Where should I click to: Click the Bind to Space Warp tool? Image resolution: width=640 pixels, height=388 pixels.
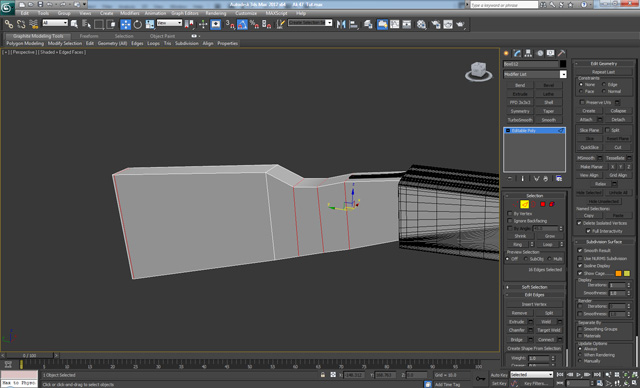(33, 24)
